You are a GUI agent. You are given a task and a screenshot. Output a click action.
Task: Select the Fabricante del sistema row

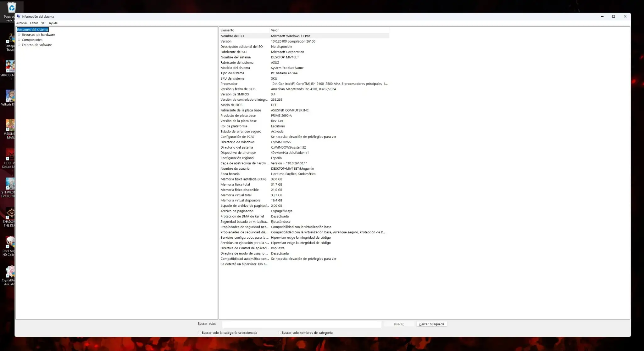(x=304, y=62)
